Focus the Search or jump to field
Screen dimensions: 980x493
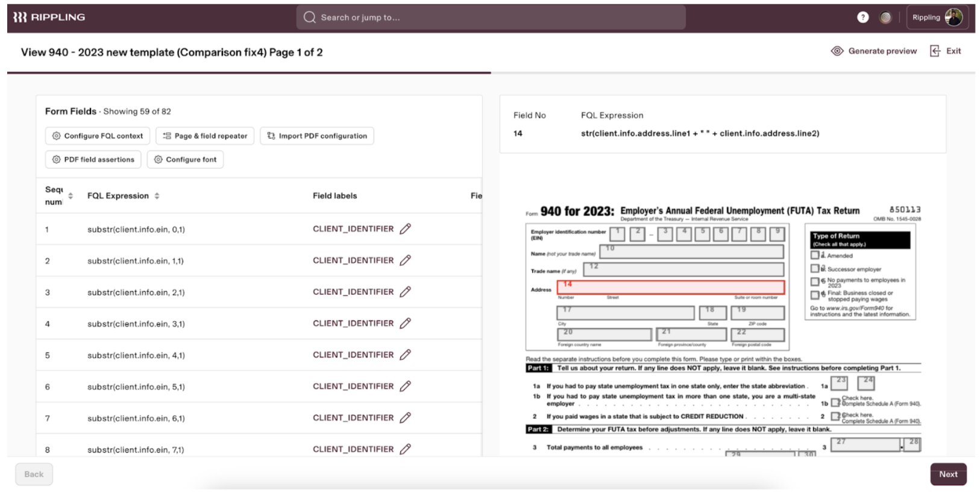point(491,17)
